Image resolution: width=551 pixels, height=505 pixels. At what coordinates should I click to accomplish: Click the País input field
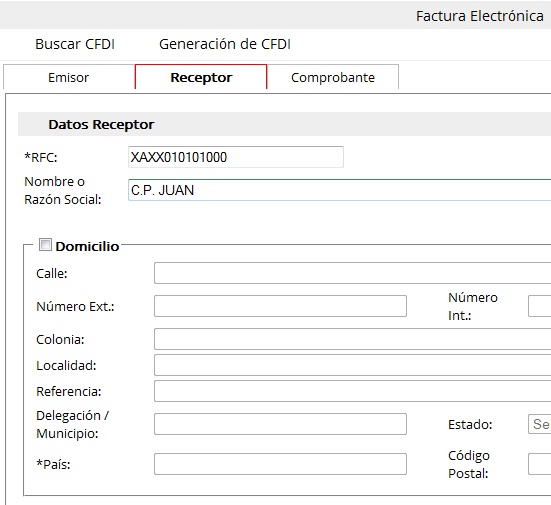click(280, 464)
